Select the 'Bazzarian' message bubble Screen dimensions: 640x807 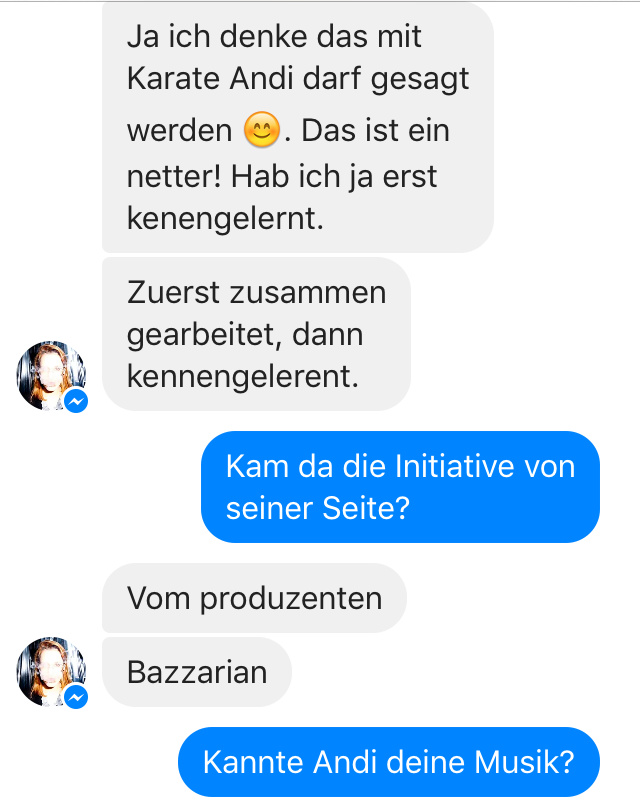tap(197, 672)
